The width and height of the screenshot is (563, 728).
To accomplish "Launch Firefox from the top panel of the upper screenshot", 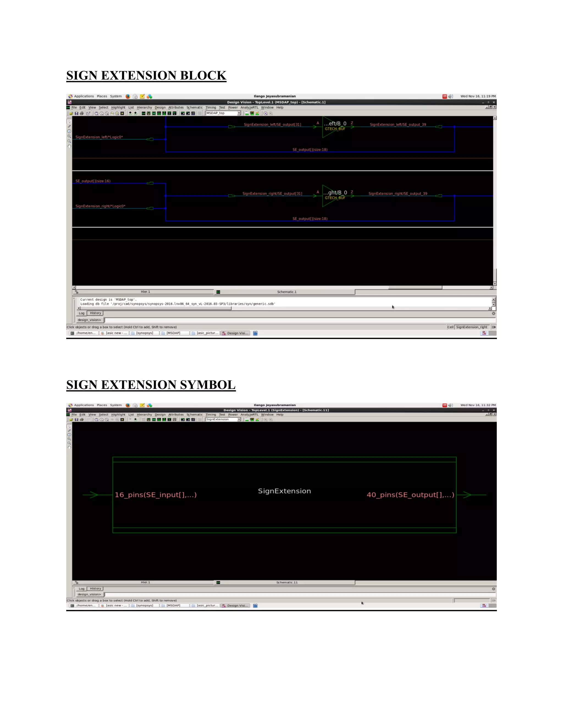I will pos(128,96).
